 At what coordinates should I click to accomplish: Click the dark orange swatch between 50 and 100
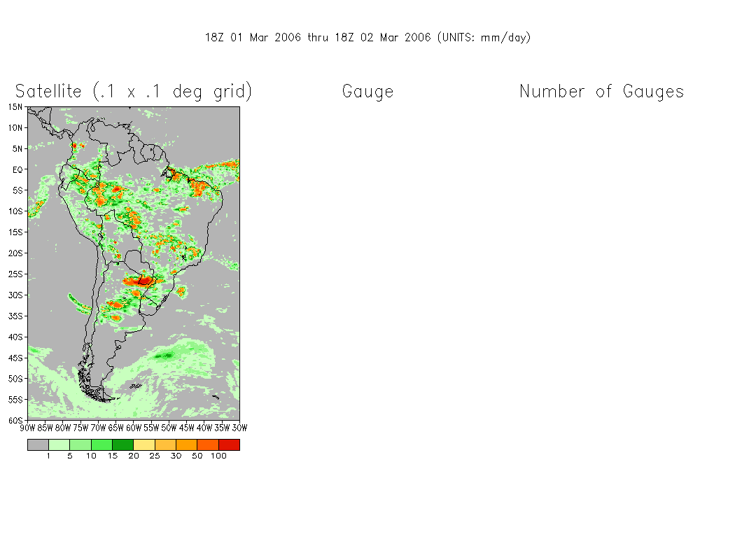pyautogui.click(x=208, y=444)
